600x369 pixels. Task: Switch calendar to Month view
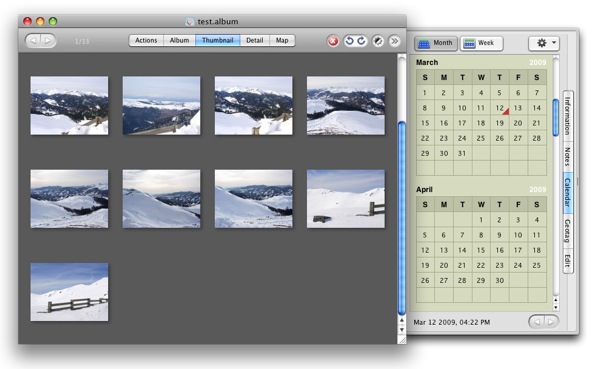[x=435, y=43]
